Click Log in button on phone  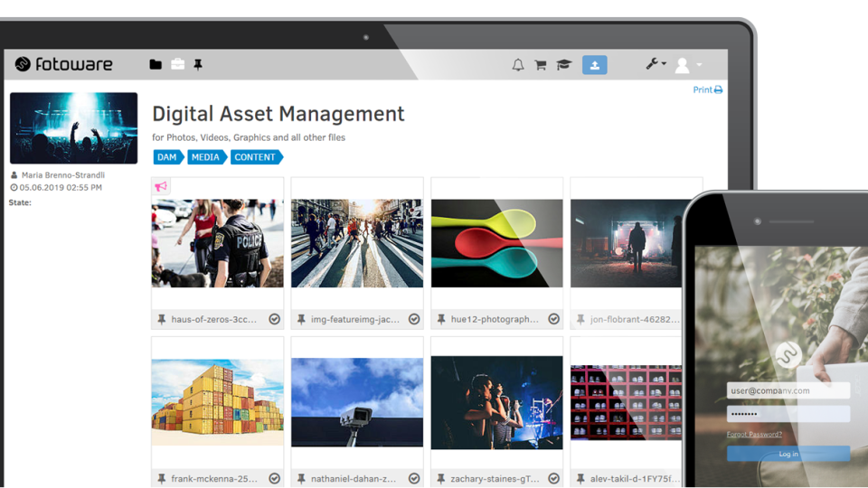tap(788, 454)
